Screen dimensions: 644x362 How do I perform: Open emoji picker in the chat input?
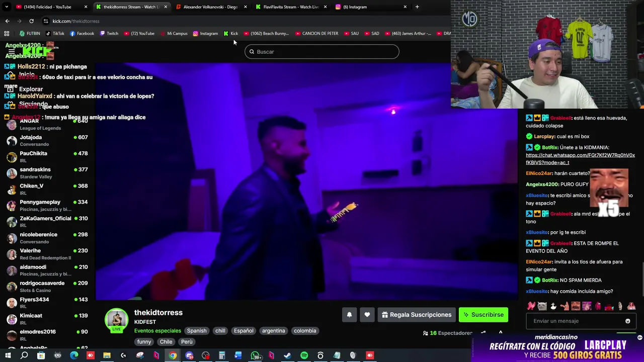[x=627, y=321]
